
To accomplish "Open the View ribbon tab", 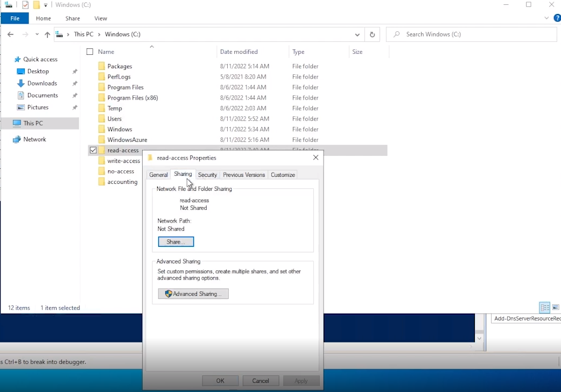I will (x=101, y=18).
